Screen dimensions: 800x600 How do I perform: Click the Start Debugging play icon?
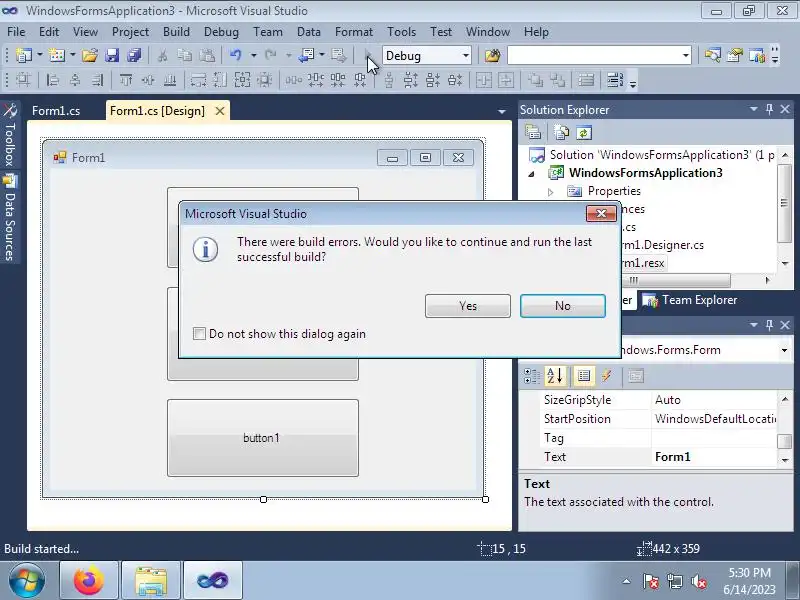[368, 55]
